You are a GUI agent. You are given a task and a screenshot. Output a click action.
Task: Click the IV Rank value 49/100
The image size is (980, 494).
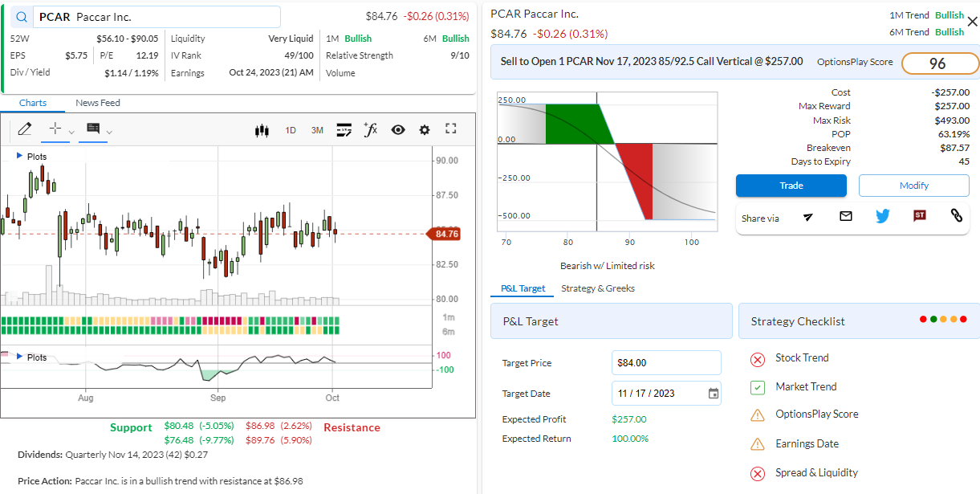(x=299, y=55)
